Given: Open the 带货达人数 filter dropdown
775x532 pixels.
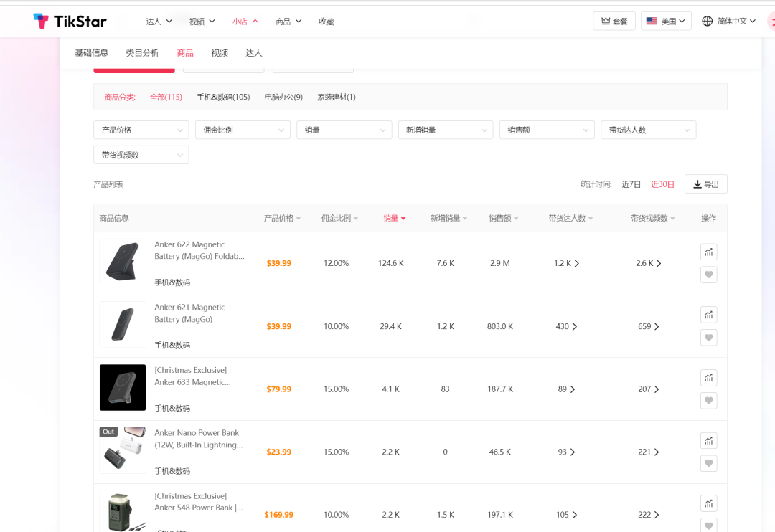Looking at the screenshot, I should (x=649, y=130).
